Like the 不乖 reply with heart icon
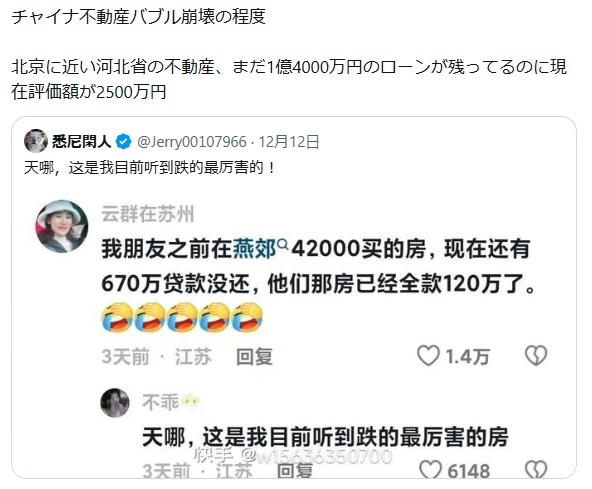Image resolution: width=592 pixels, height=489 pixels. (430, 470)
